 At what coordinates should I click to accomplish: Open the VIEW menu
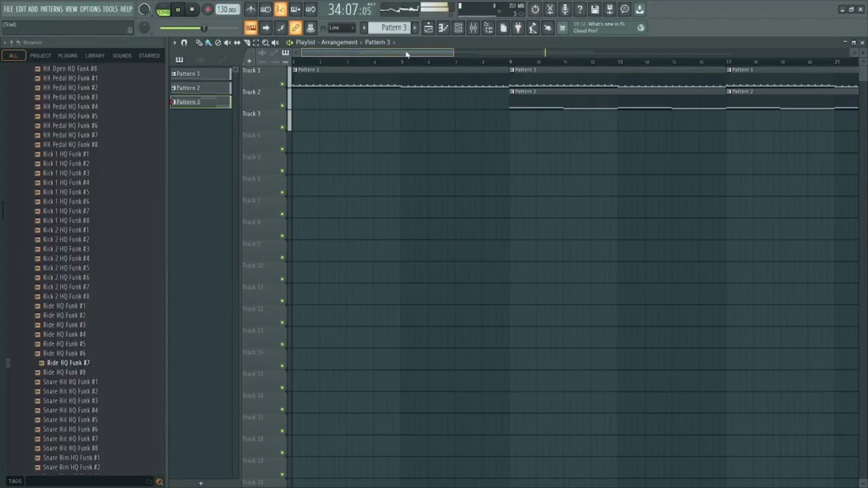pos(71,9)
